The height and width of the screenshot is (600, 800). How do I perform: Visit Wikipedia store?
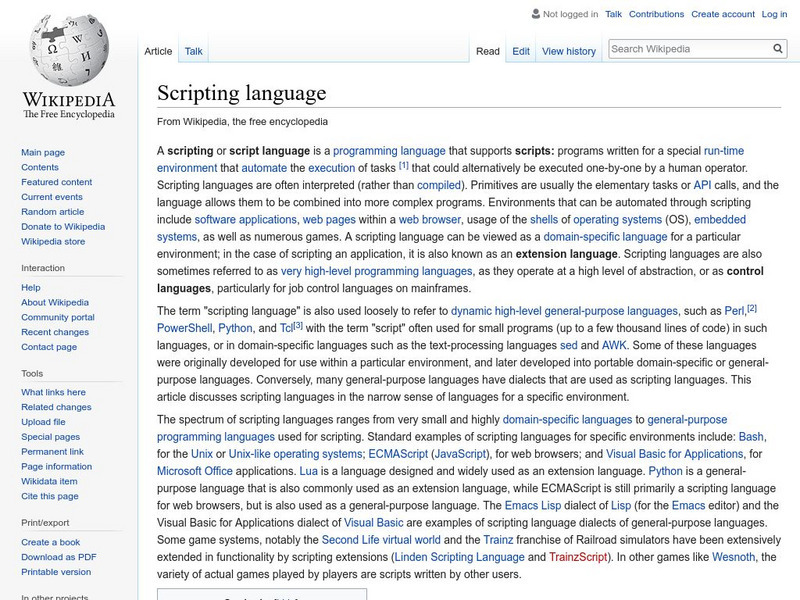click(53, 241)
